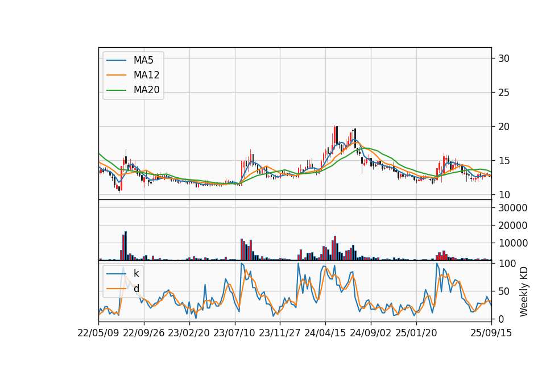Click the orange MA12 legend line sample
Image resolution: width=546 pixels, height=392 pixels.
click(x=116, y=75)
